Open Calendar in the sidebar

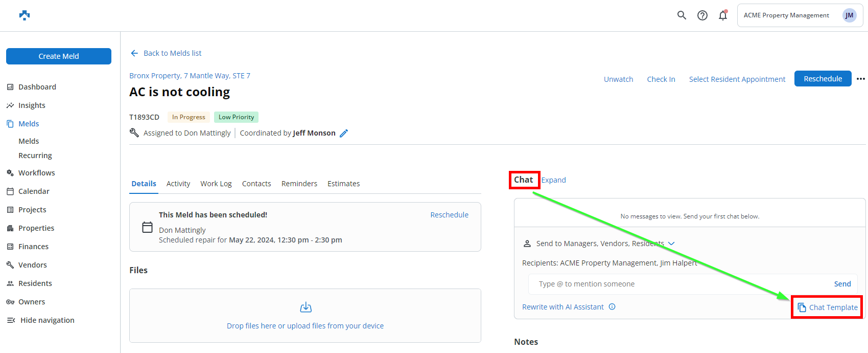pyautogui.click(x=34, y=191)
